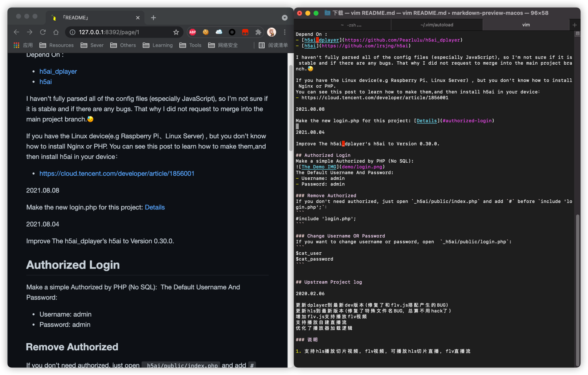The width and height of the screenshot is (588, 375).
Task: Open the ABP Adblock Plus extension
Action: tap(193, 32)
